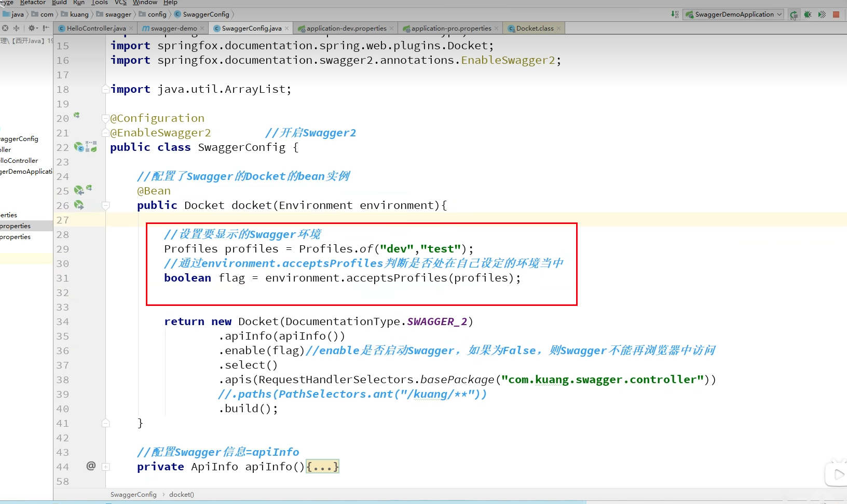The width and height of the screenshot is (847, 504).
Task: Click the autowired gutter icon on line 26
Action: (79, 205)
